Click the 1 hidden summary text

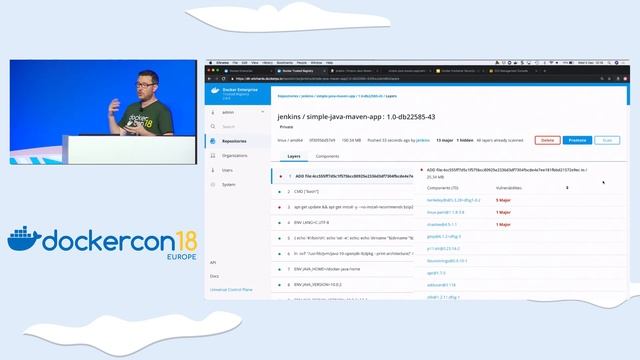tap(465, 140)
